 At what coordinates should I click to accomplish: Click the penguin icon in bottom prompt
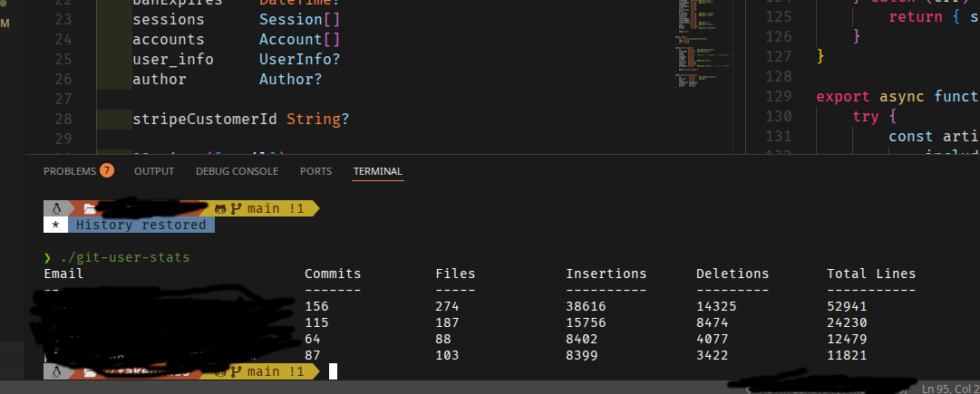coord(56,372)
